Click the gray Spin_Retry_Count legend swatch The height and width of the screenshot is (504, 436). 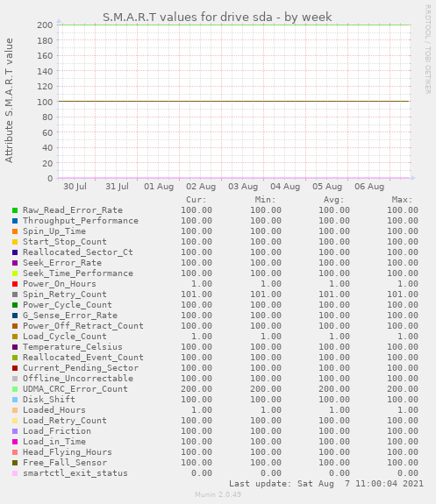coord(15,295)
